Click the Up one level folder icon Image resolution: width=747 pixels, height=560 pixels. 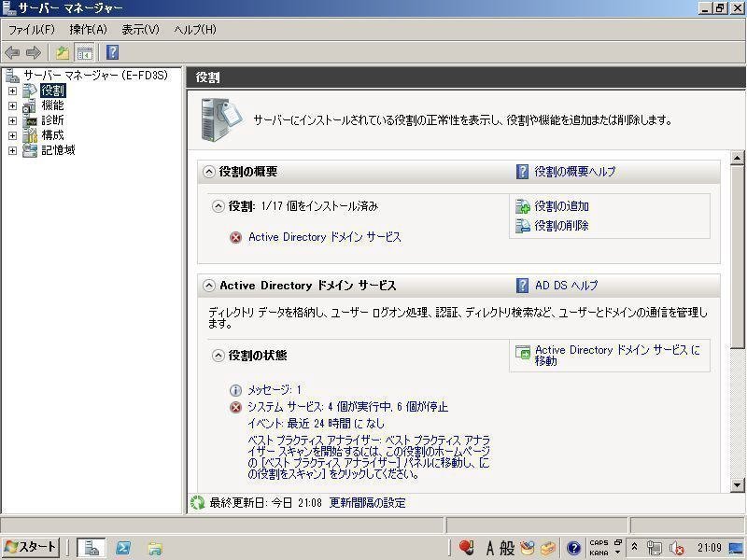(x=63, y=52)
